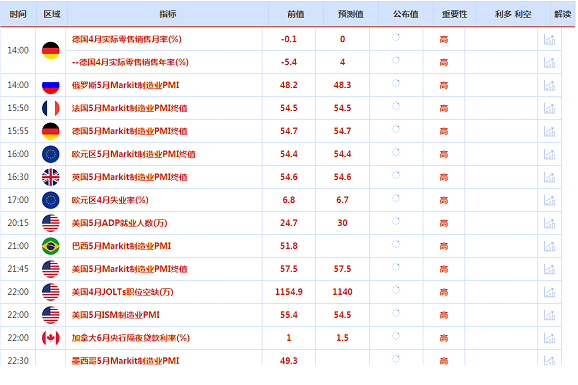Open chart icon for 巴西5月Markit制造业PMI row
The width and height of the screenshot is (578, 385).
pyautogui.click(x=549, y=246)
